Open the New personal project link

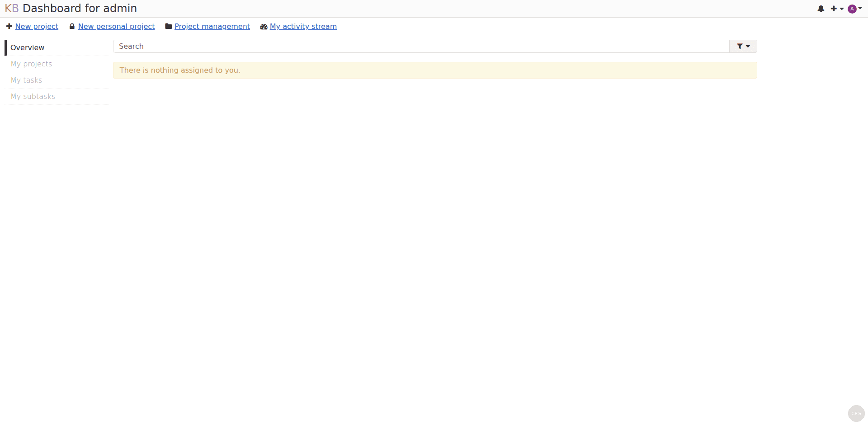[x=116, y=26]
